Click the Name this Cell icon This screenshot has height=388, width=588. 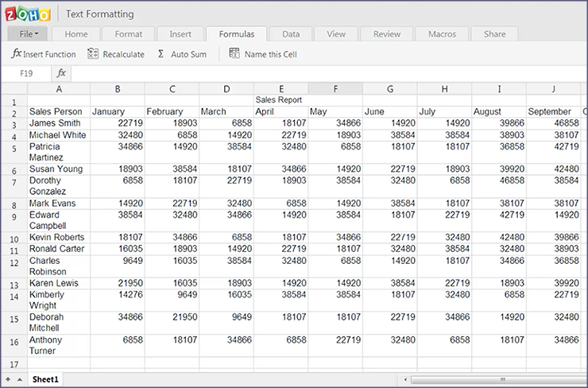(234, 54)
